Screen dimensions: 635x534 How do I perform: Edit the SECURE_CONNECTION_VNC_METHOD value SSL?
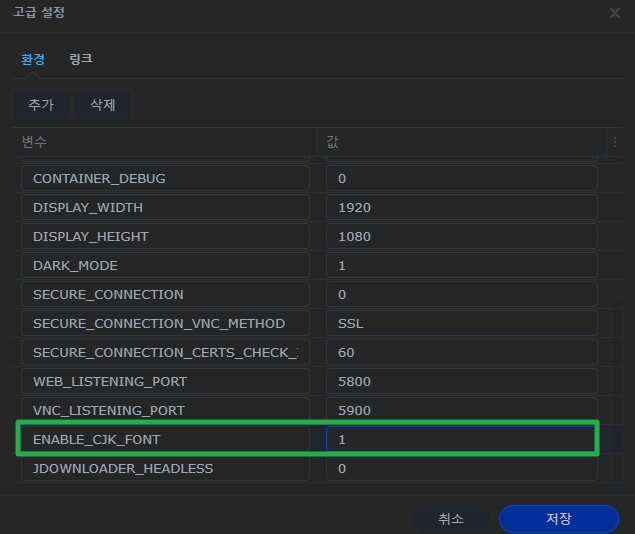click(461, 323)
